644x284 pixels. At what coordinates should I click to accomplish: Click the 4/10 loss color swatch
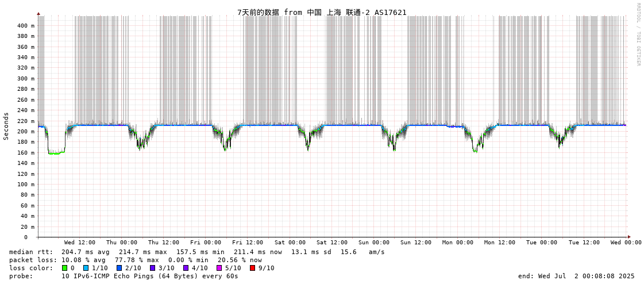point(187,268)
